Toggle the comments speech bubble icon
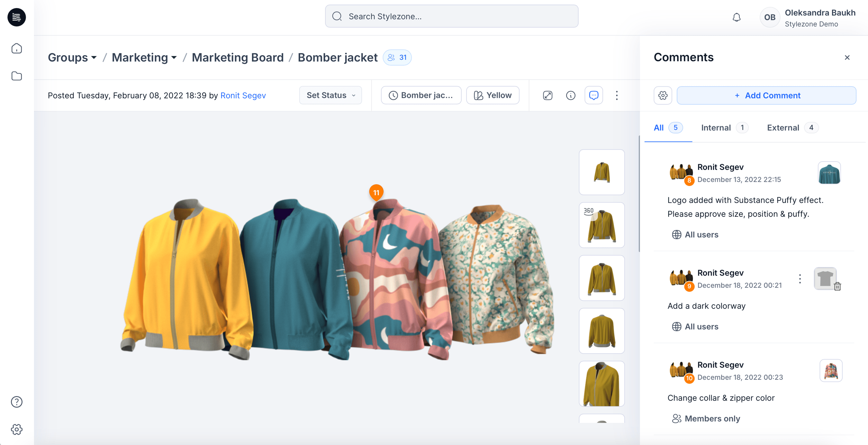Image resolution: width=868 pixels, height=445 pixels. click(x=594, y=95)
